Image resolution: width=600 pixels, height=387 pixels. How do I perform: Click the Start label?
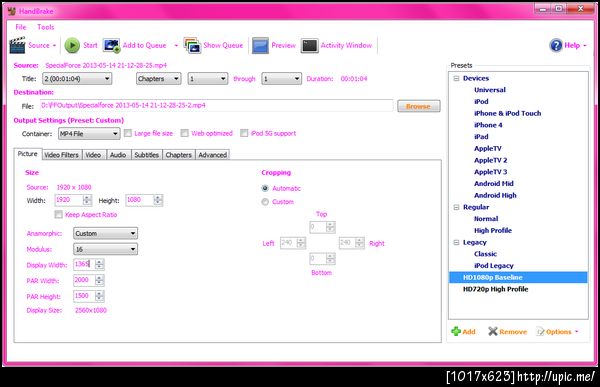(x=90, y=45)
